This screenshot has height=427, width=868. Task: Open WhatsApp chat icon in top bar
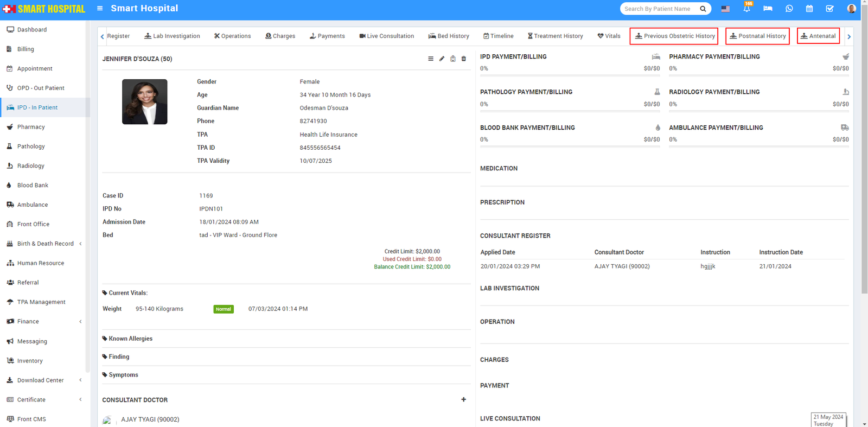point(789,9)
